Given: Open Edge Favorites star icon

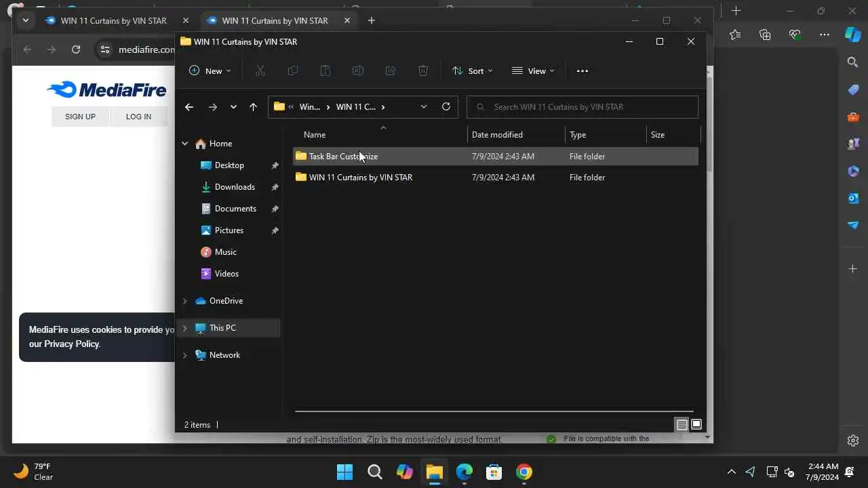Looking at the screenshot, I should 735,35.
